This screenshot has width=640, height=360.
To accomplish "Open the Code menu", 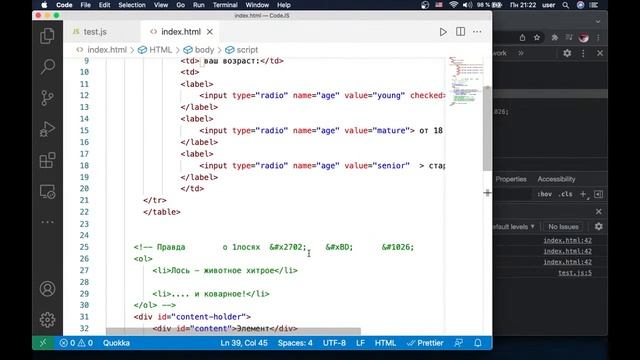I will (x=64, y=5).
